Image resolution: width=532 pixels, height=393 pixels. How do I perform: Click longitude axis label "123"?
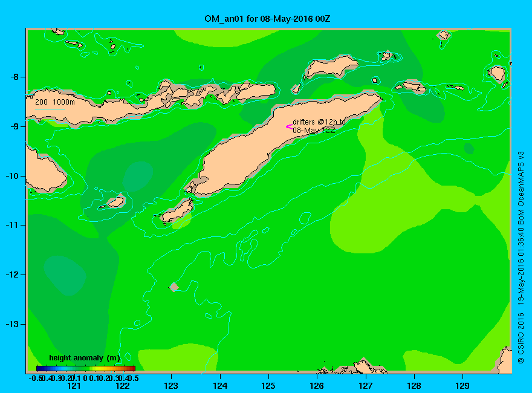[x=171, y=386]
